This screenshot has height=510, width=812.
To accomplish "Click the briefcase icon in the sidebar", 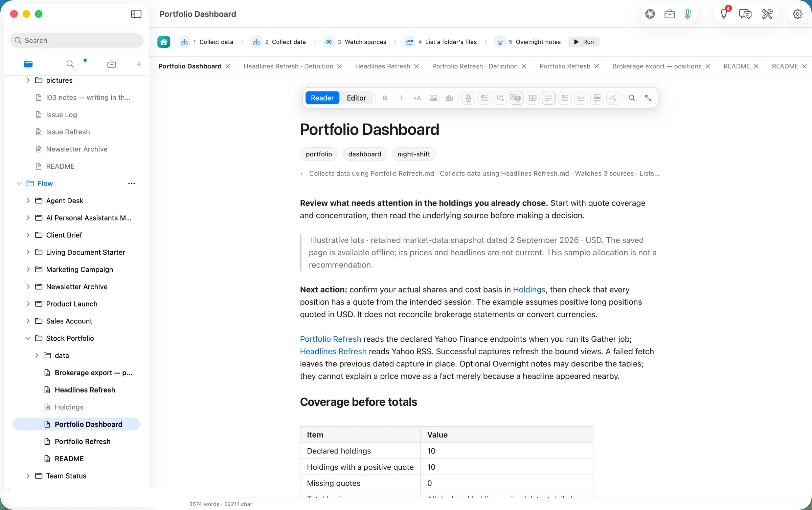I will [112, 64].
